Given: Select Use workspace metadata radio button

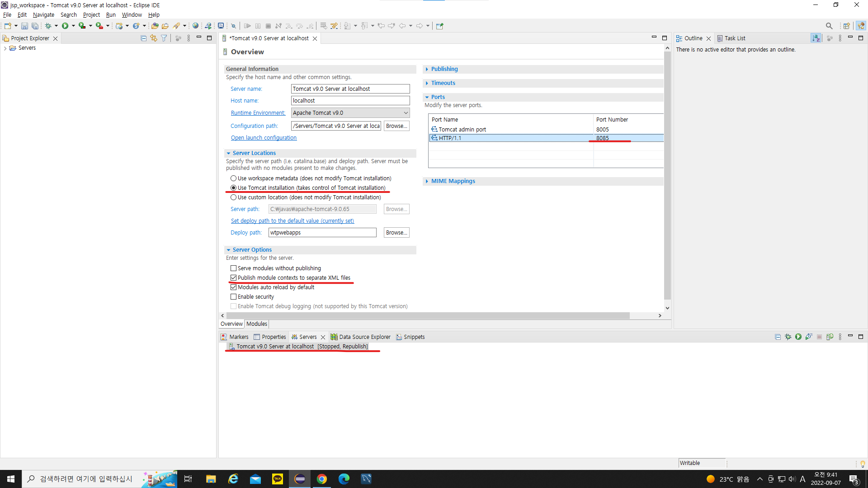Looking at the screenshot, I should (x=233, y=178).
